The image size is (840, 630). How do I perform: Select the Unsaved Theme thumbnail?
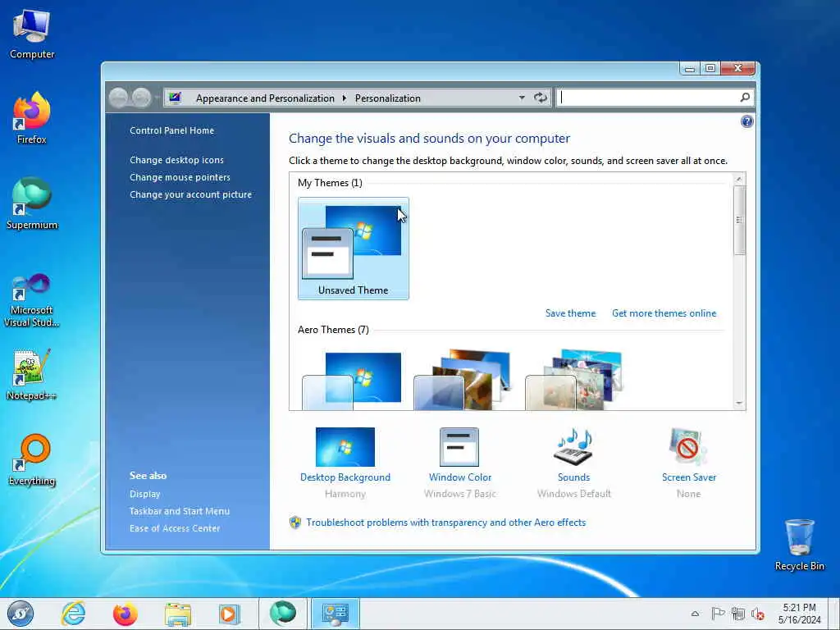pos(353,248)
